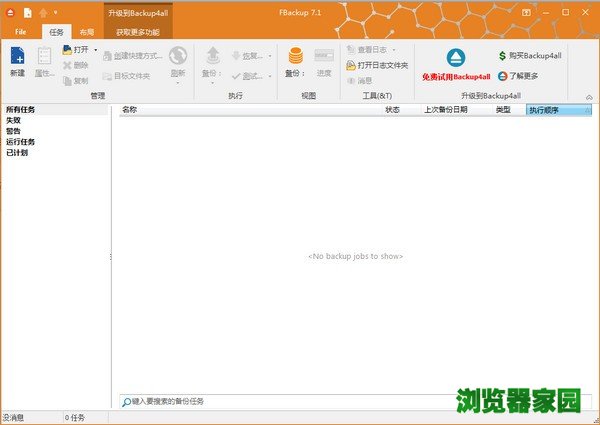Select 所有任务 (All tasks) in left panel
600x425 pixels.
(x=20, y=110)
